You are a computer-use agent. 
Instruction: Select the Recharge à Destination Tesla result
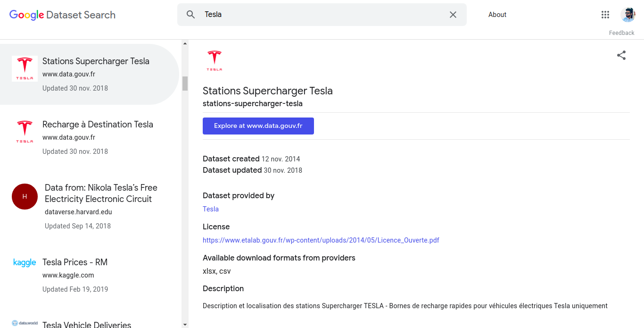tap(90, 137)
